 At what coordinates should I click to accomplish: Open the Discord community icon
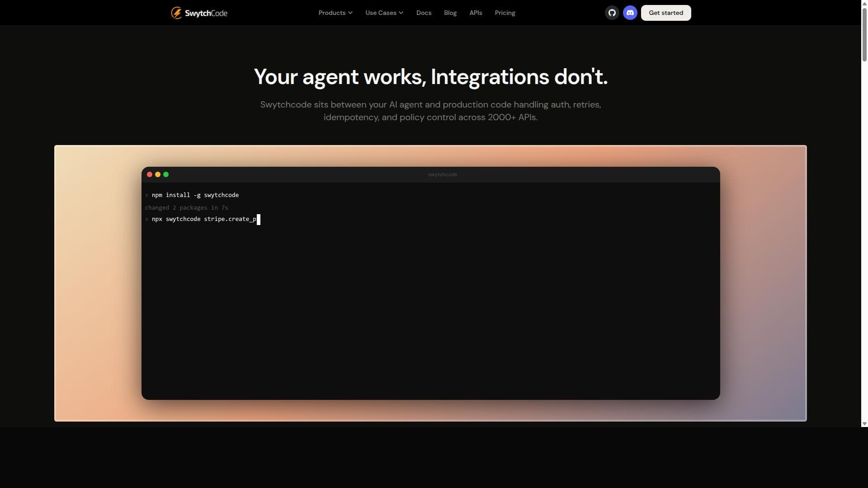coord(630,13)
